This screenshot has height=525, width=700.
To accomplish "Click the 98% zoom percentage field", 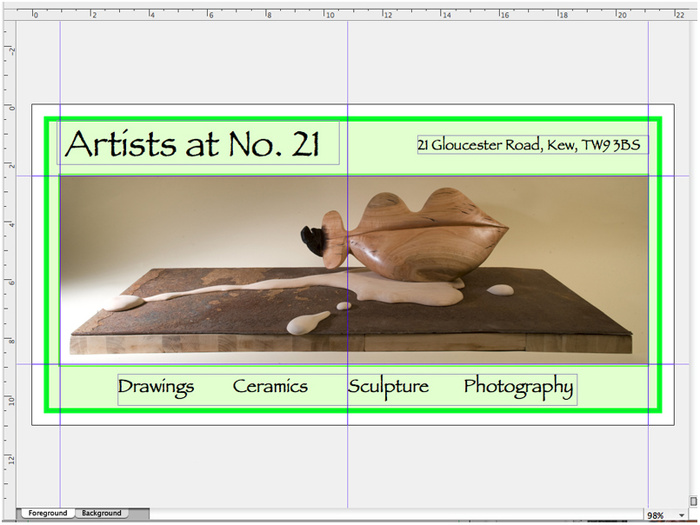I will (655, 515).
